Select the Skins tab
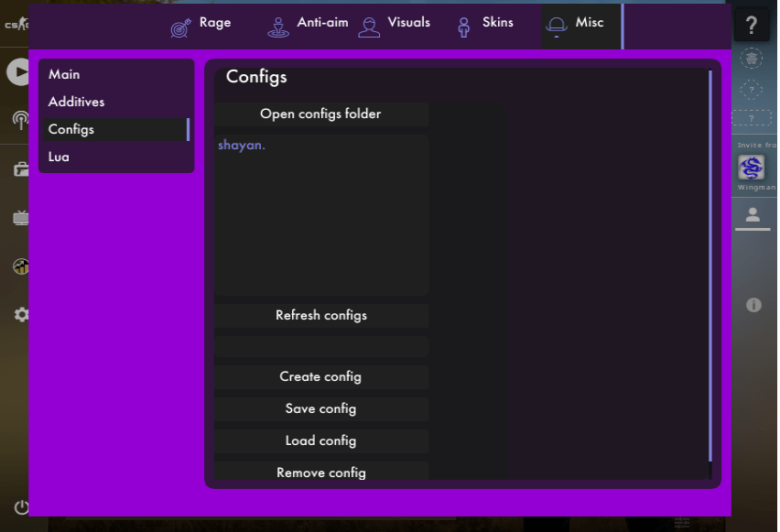 coord(485,27)
